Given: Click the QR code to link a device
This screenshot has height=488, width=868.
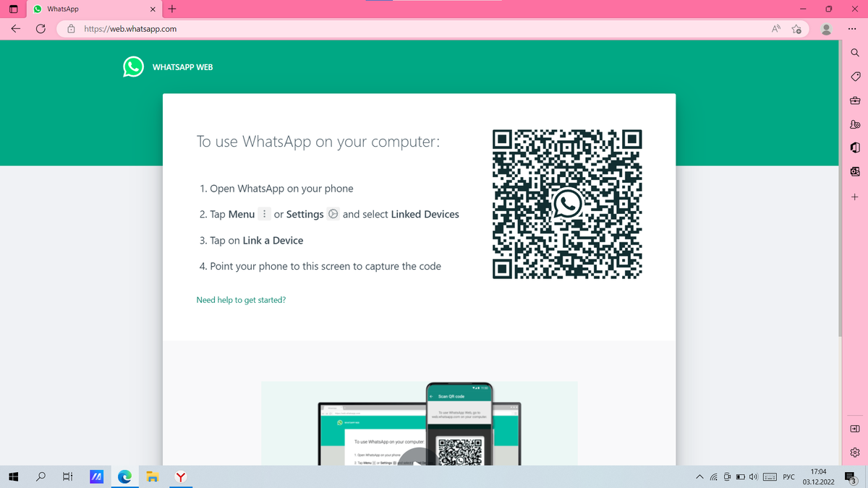Looking at the screenshot, I should point(567,204).
